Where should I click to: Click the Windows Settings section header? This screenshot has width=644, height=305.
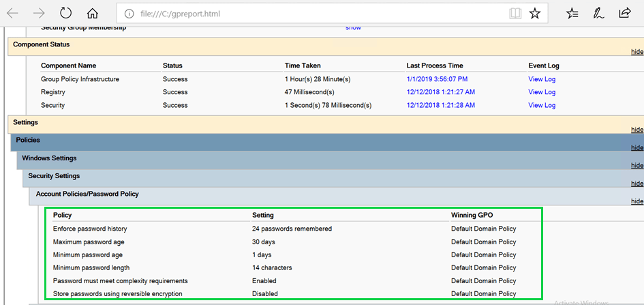[49, 158]
